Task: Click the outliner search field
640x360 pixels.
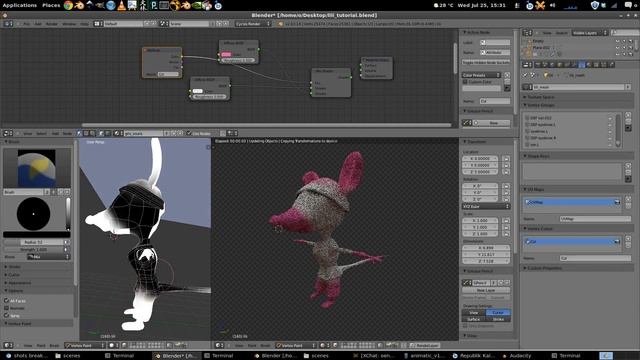Action: (x=625, y=33)
